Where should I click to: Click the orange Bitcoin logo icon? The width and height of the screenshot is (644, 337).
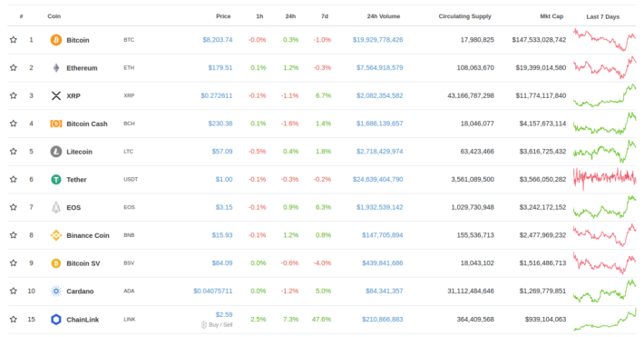pos(56,40)
